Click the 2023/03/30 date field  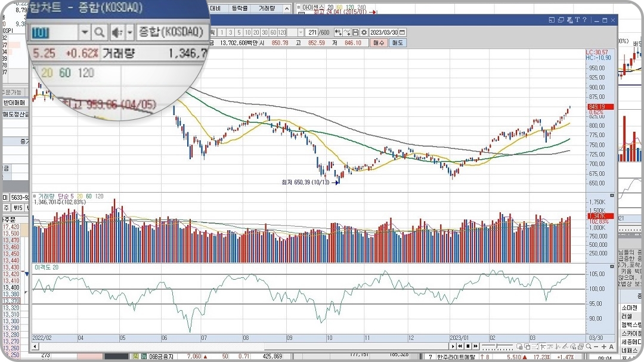384,32
